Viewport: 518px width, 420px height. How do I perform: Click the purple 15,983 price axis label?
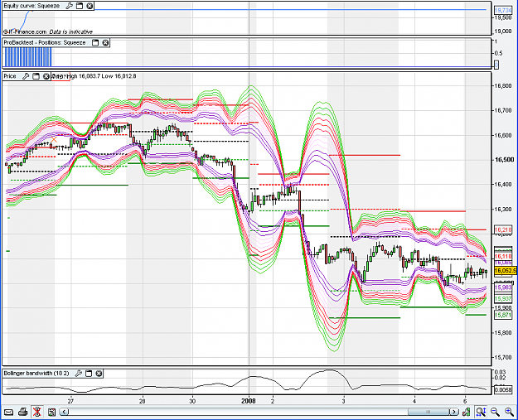coord(503,287)
